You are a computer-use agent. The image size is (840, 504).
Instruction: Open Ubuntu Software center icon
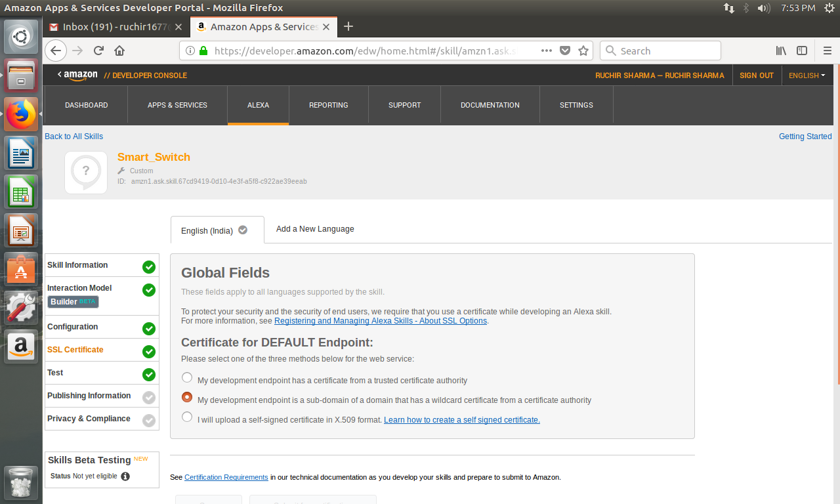21,269
